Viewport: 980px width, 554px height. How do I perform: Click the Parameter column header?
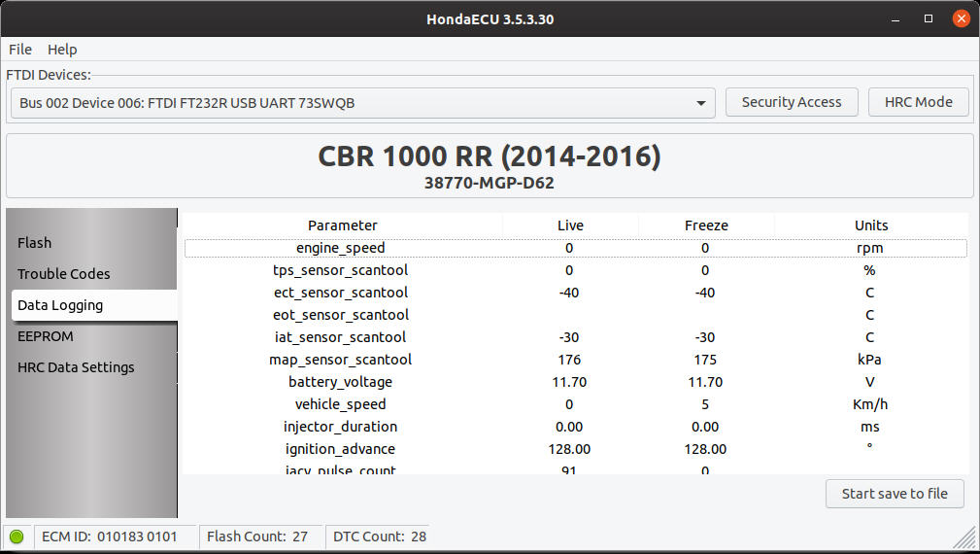point(343,225)
